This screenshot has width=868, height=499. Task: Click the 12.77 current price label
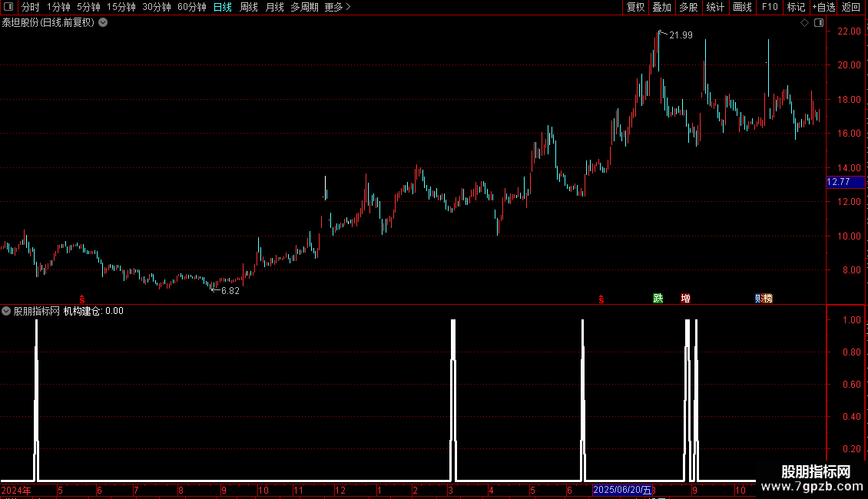pyautogui.click(x=845, y=182)
